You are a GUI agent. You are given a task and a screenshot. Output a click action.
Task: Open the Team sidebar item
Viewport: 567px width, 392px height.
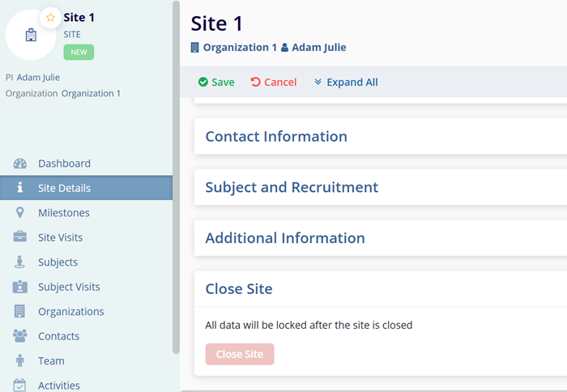[51, 361]
